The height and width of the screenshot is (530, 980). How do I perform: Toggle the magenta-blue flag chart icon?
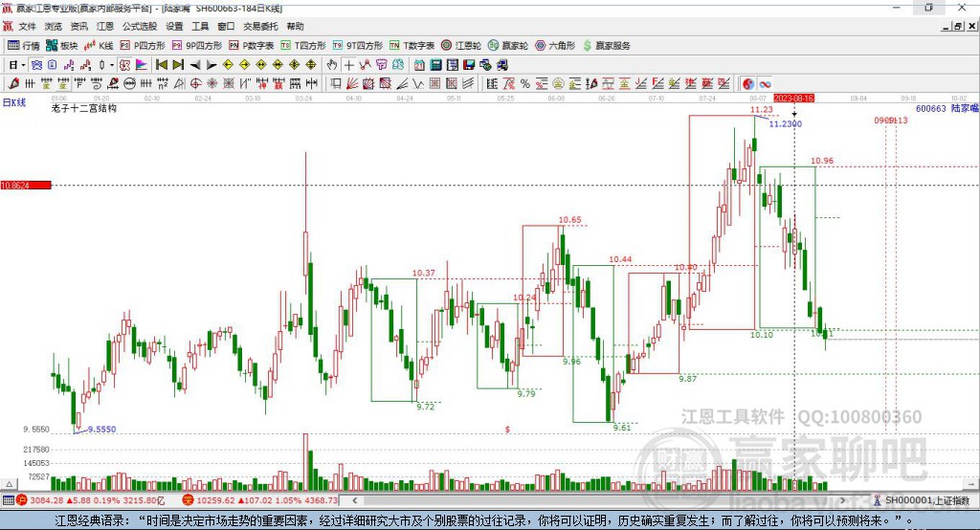click(142, 65)
